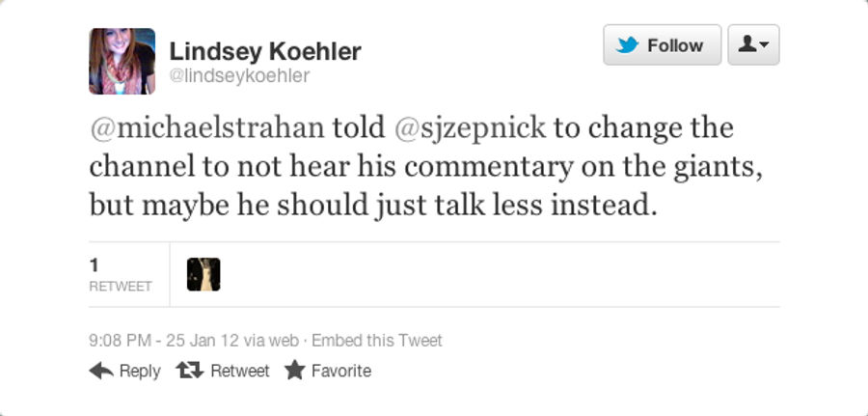Open the @sjzepnick mention

click(x=471, y=128)
